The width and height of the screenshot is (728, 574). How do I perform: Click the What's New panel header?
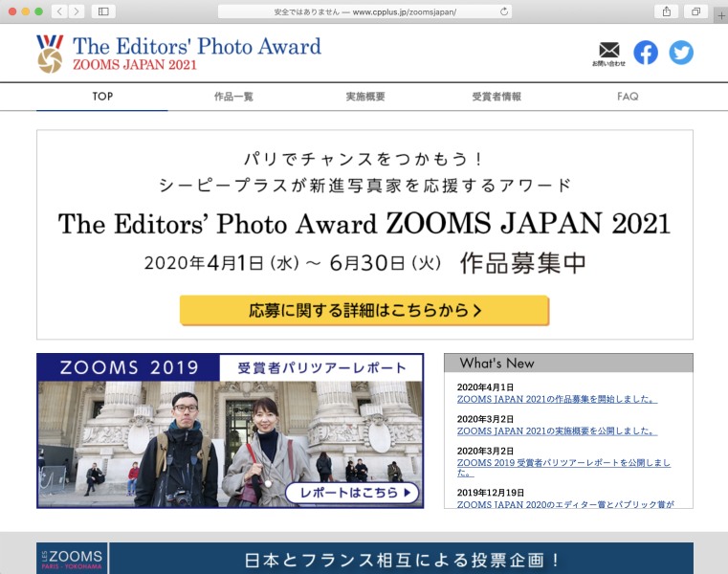coord(568,364)
